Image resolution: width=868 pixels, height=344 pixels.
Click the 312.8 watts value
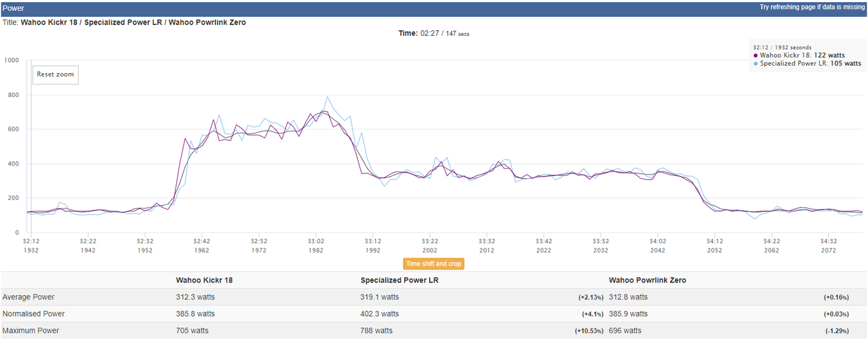click(x=629, y=297)
